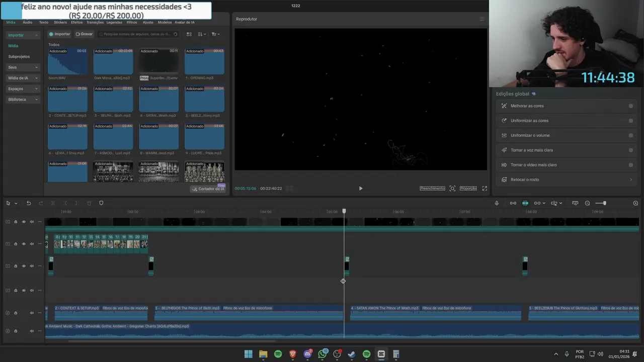Open more options for the top video track
This screenshot has height=362, width=644.
pyautogui.click(x=40, y=222)
